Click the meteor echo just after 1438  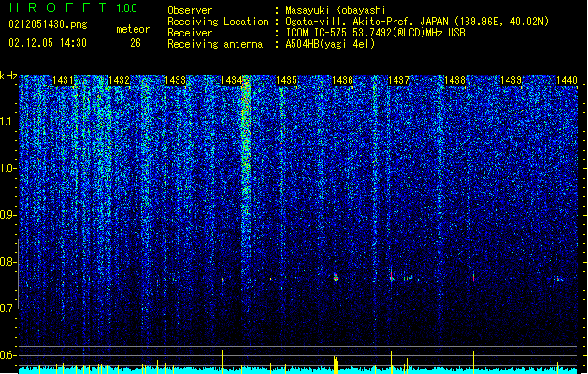[x=473, y=278]
